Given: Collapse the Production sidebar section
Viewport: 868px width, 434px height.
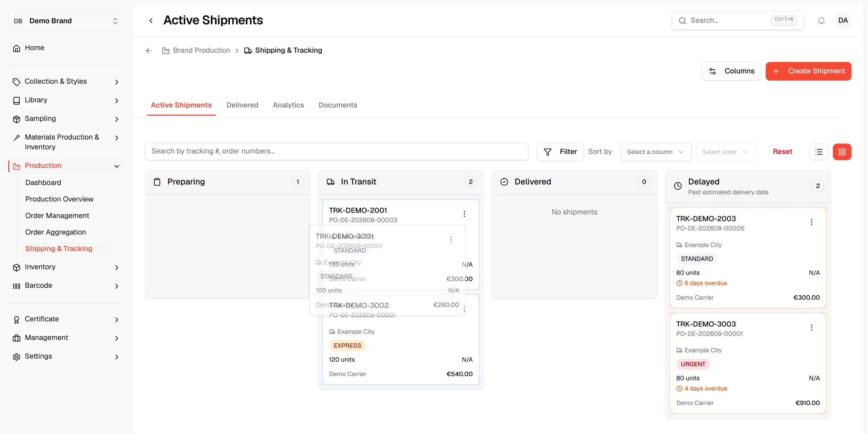Looking at the screenshot, I should 66,166.
